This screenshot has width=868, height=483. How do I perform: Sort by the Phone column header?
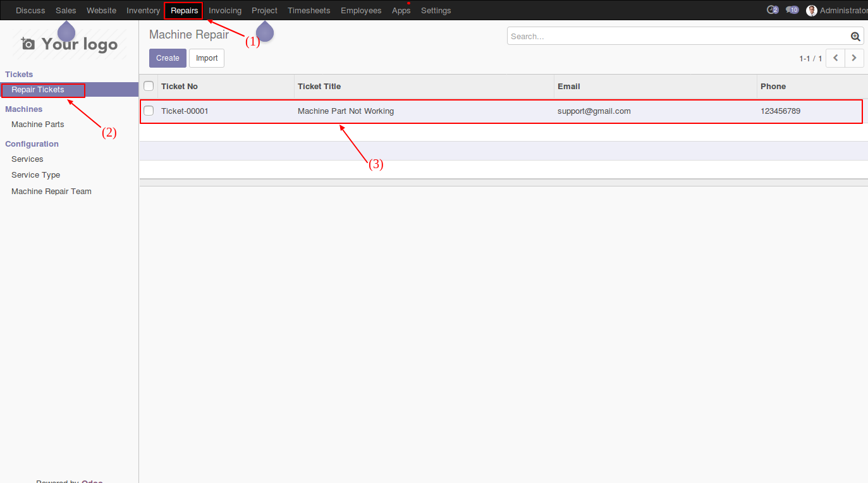(x=812, y=86)
